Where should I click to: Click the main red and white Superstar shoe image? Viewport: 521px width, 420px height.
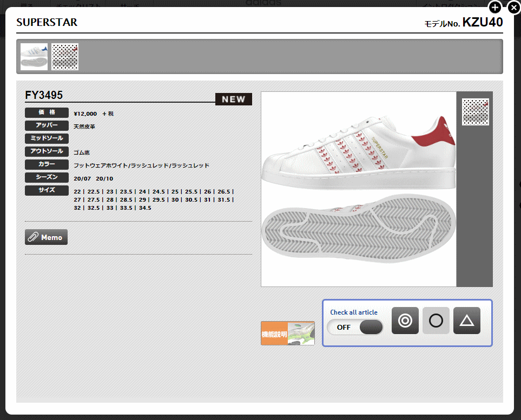[359, 189]
